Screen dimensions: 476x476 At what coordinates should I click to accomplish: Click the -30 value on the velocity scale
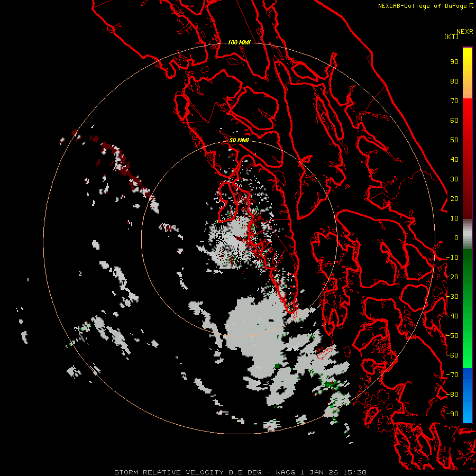coord(452,297)
